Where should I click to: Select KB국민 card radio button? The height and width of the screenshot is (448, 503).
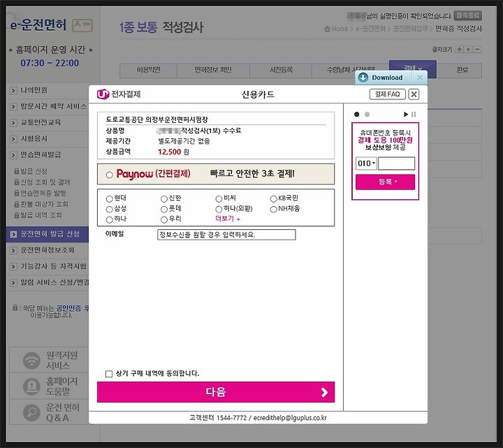pyautogui.click(x=273, y=199)
